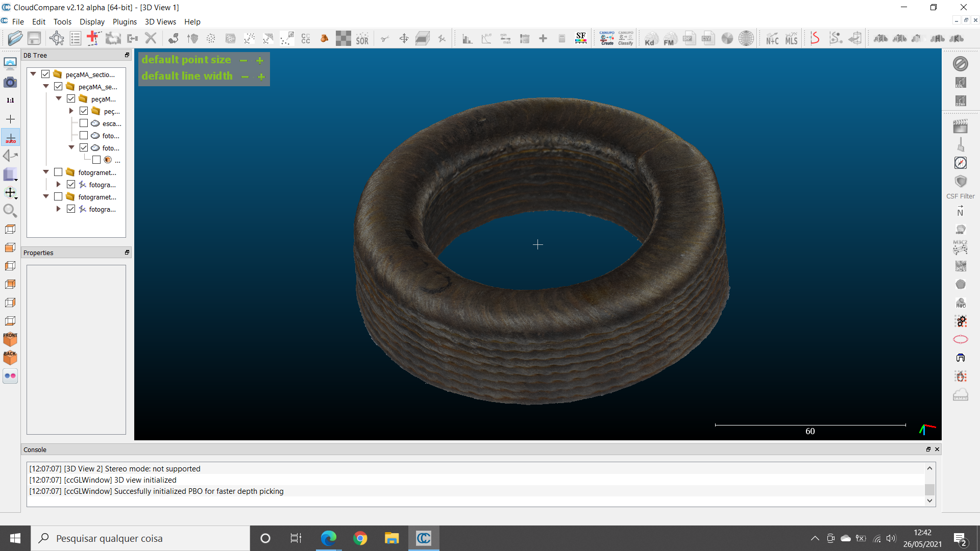Activate the Translate/Rotate tool
Viewport: 980px width, 551px height.
click(x=404, y=38)
